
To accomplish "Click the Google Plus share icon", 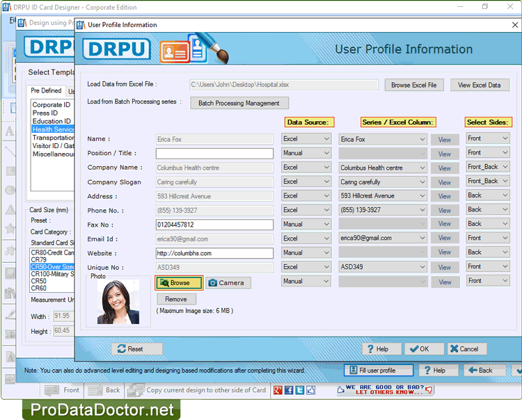I will coord(278,390).
